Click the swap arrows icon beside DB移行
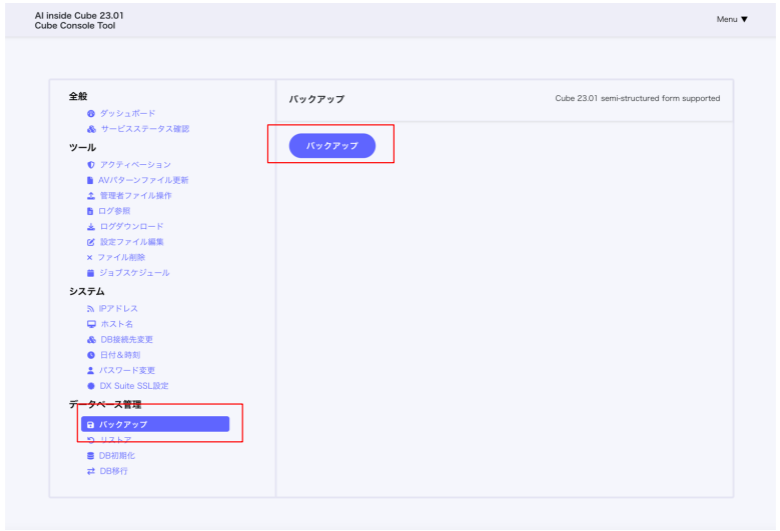Image resolution: width=780 pixels, height=531 pixels. tap(91, 471)
